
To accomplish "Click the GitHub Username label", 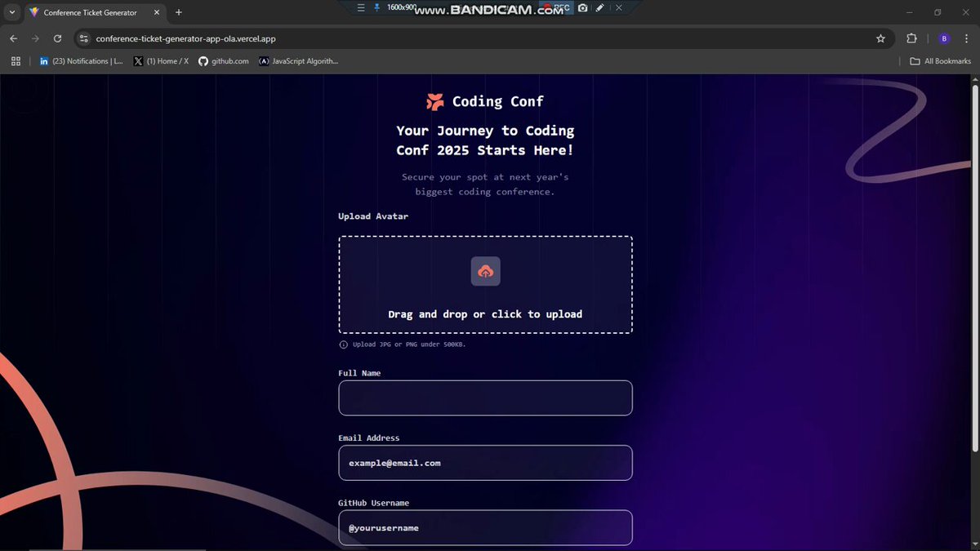I will click(374, 503).
